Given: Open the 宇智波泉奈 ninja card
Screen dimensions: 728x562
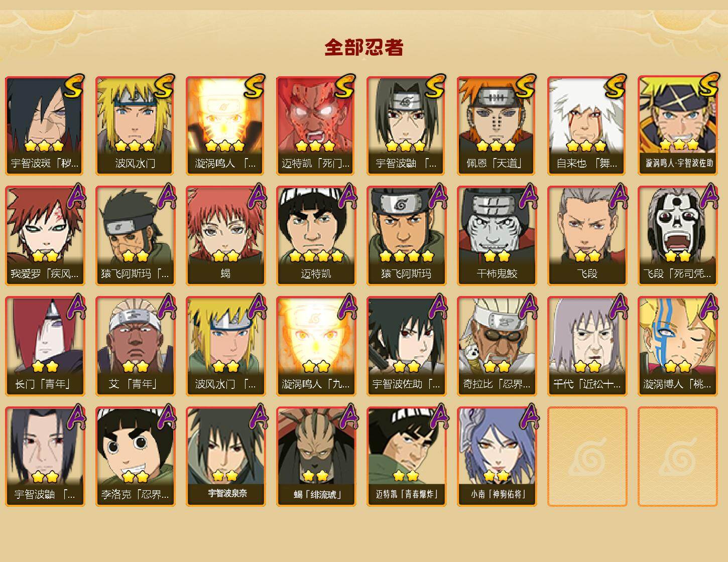Looking at the screenshot, I should [225, 457].
